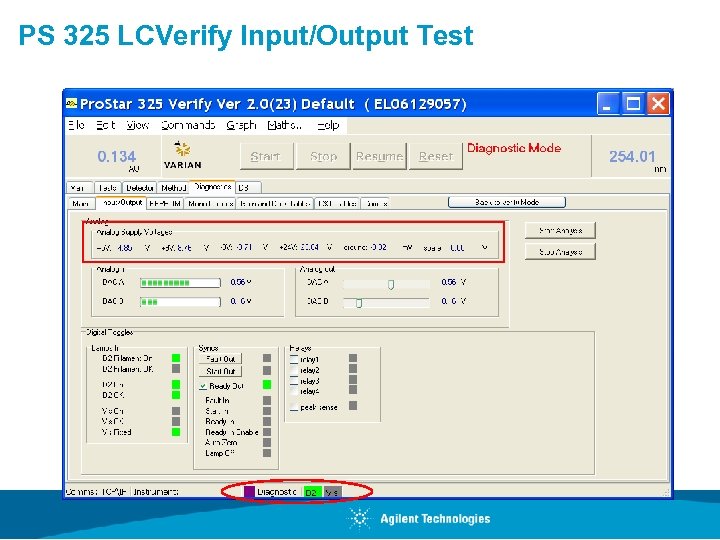Open the Help menu
The image size is (720, 540).
point(328,125)
